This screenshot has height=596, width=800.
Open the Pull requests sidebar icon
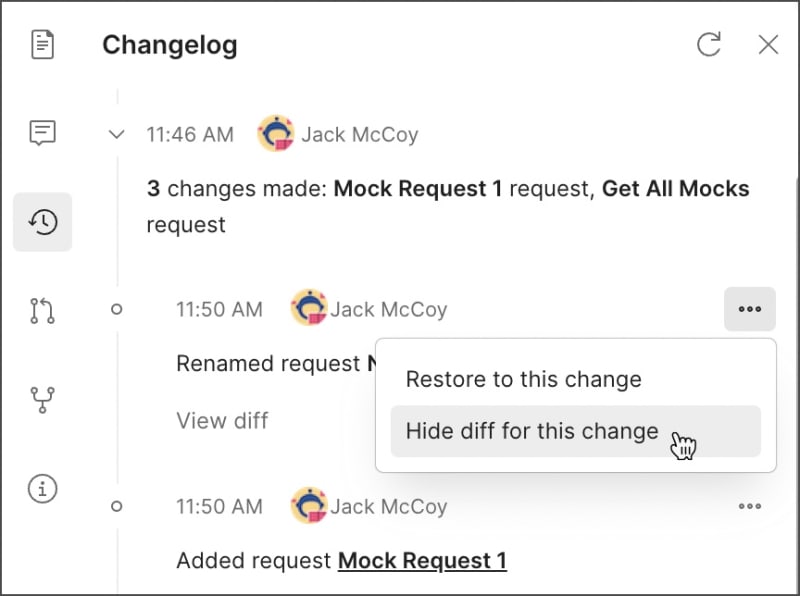point(42,311)
